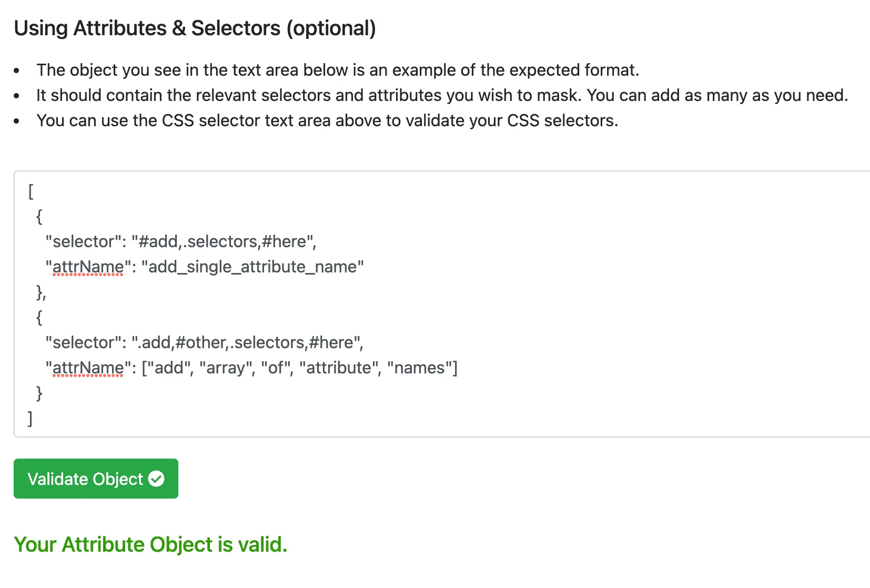Click the first "attrName" key in the text area
Viewport: 870px width, 588px height.
tap(87, 267)
